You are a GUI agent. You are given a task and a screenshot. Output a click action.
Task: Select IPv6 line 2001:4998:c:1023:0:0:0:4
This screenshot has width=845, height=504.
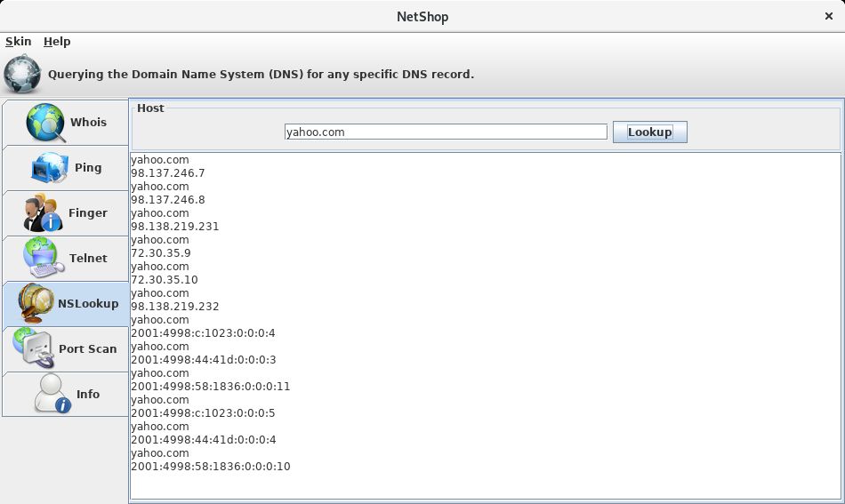(203, 333)
